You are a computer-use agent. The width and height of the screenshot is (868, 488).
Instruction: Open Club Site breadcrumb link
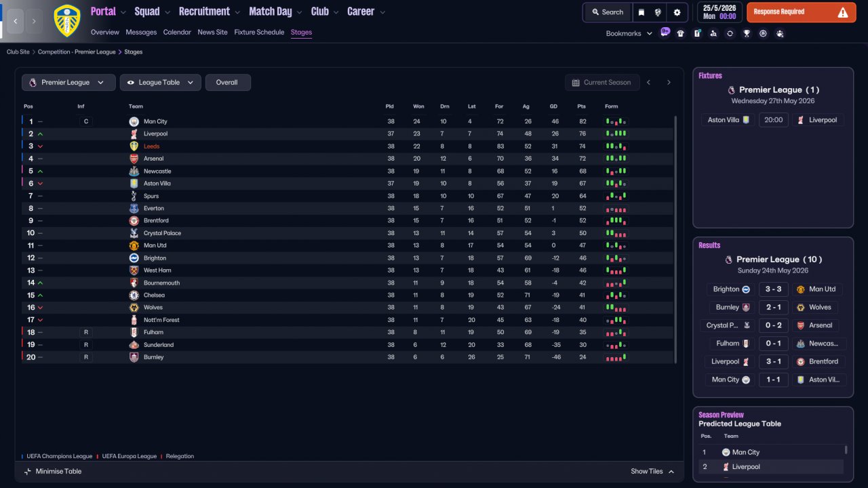(x=18, y=52)
